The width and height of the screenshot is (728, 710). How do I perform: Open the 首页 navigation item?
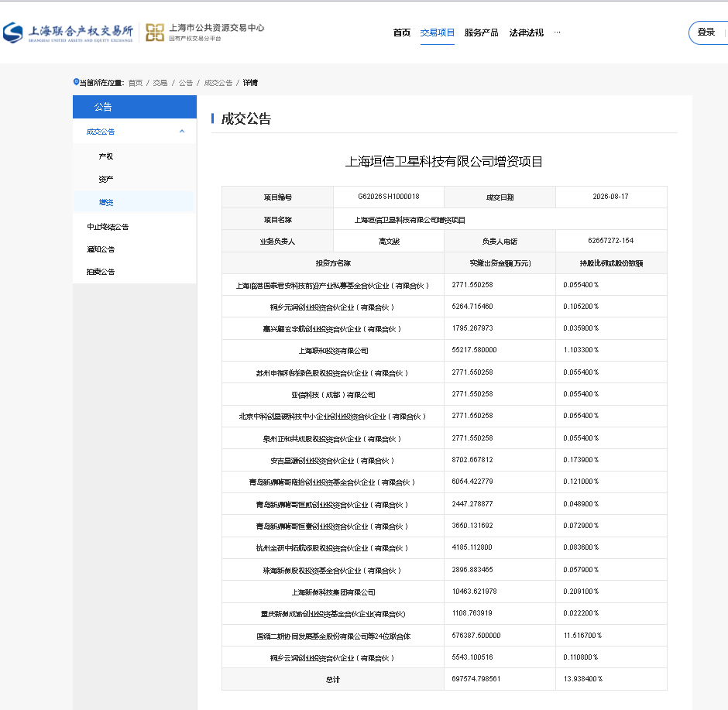[x=402, y=33]
